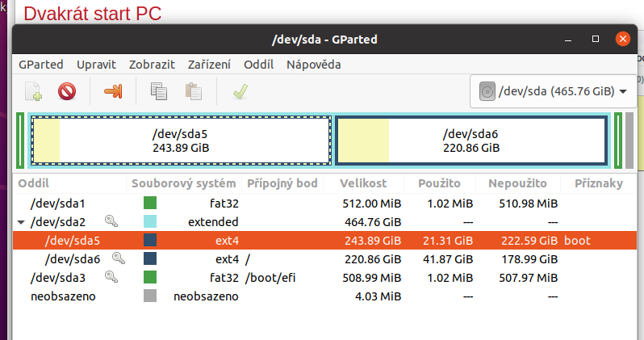Sort by the Souborový systém column header
The width and height of the screenshot is (644, 340).
click(x=184, y=183)
